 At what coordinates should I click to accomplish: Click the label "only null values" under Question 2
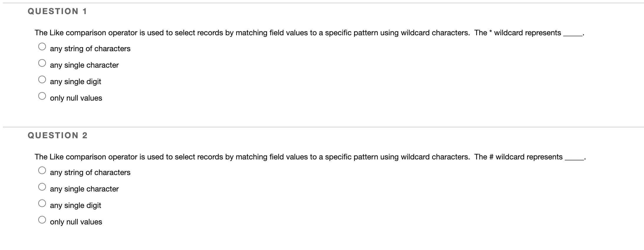coord(76,222)
